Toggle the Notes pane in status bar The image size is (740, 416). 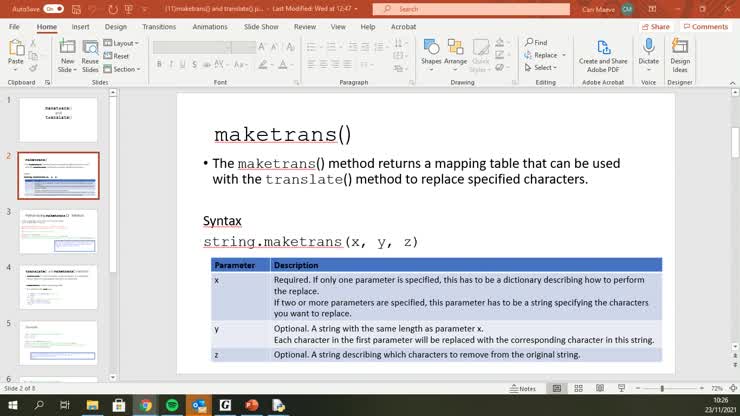[x=523, y=388]
